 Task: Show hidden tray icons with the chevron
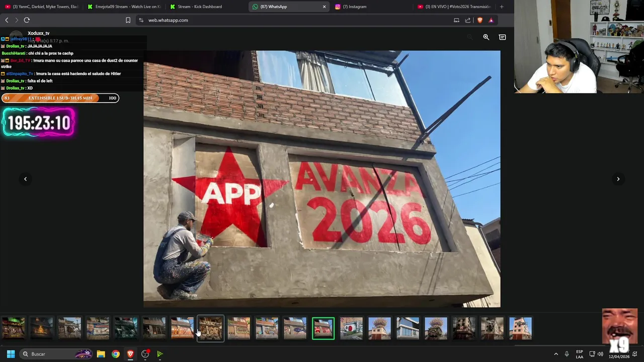[556, 354]
